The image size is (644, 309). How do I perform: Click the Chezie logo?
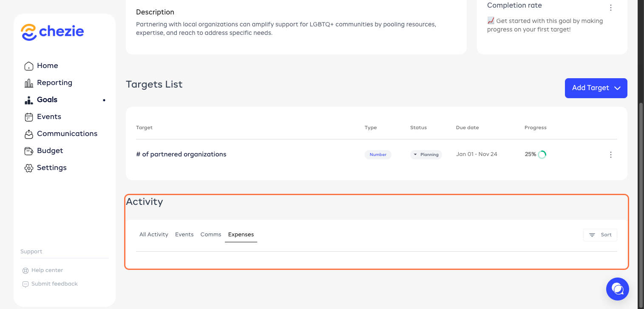(52, 32)
